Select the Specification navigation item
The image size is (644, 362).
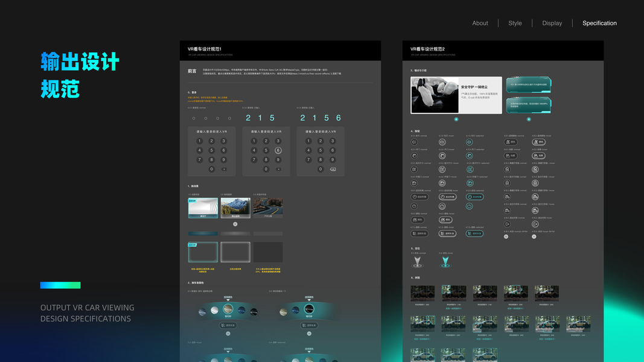coord(599,24)
